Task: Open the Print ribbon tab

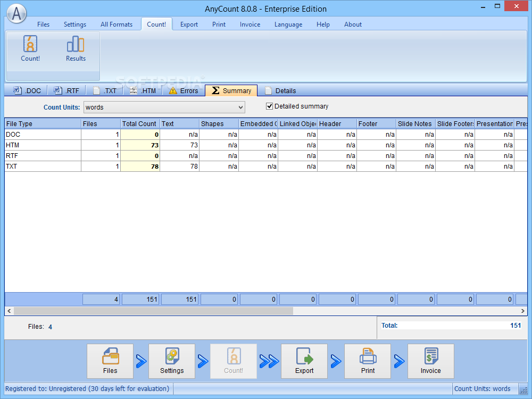Action: coord(219,24)
